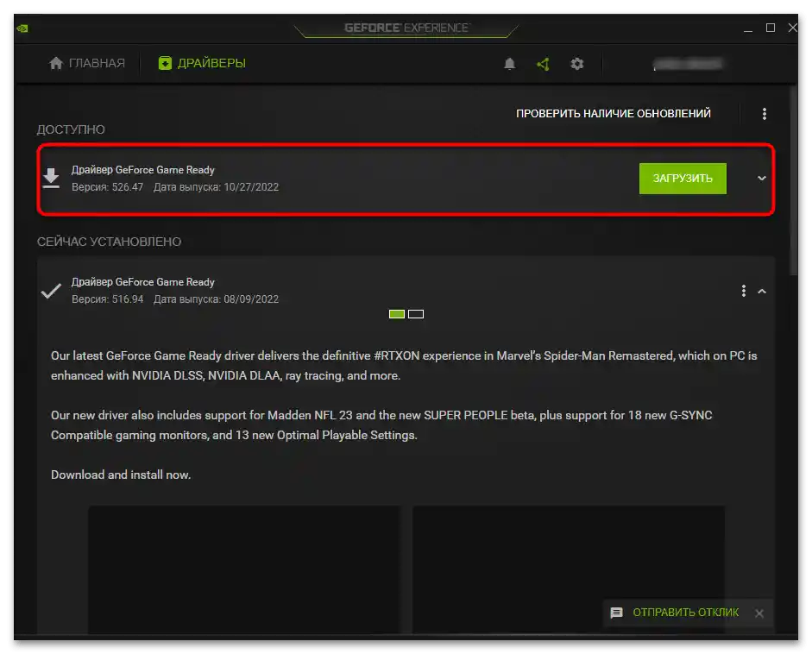812x654 pixels.
Task: Open the ГЛАВНАЯ home tab
Action: (86, 63)
